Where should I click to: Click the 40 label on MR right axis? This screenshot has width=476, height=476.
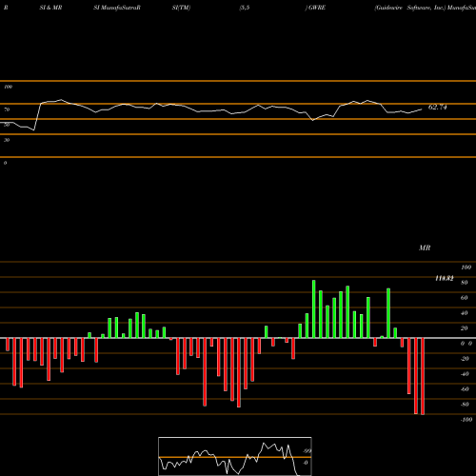464,313
